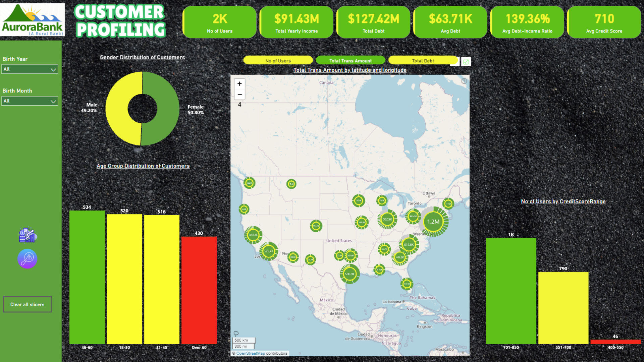Click the help icon on the credit score chart
Image resolution: width=644 pixels, height=362 pixels.
[x=636, y=212]
